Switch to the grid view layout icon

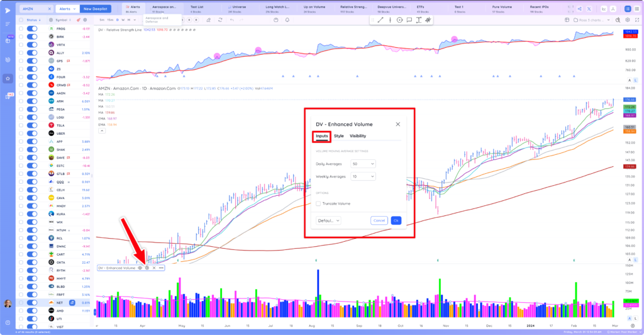637,9
